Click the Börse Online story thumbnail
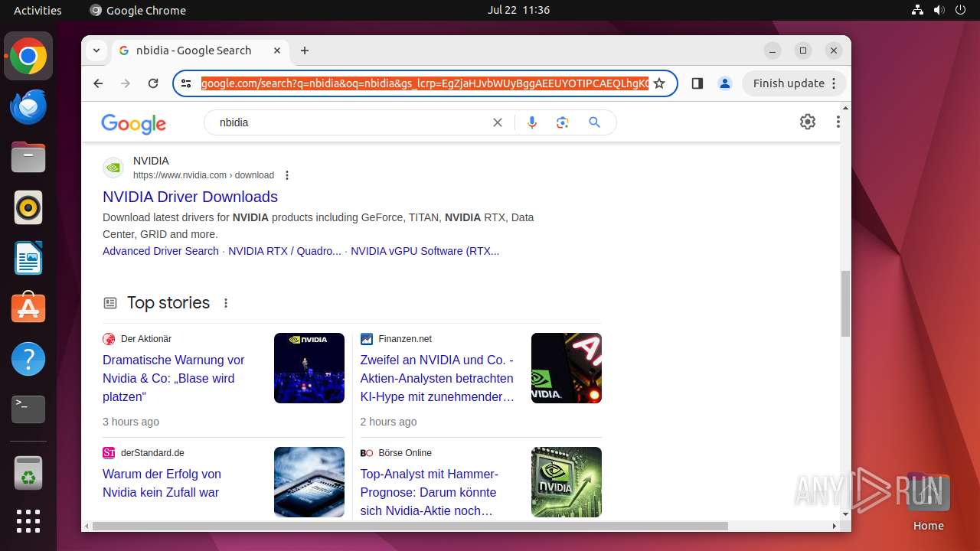The height and width of the screenshot is (551, 980). 567,482
